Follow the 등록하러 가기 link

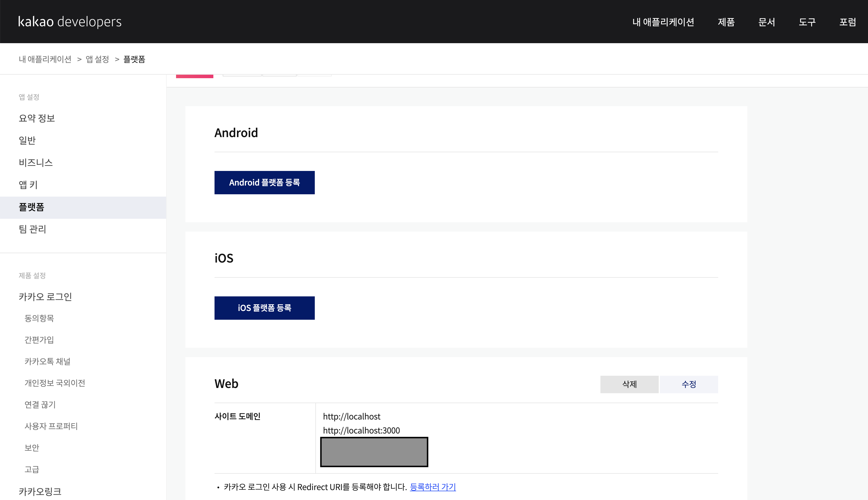point(433,487)
